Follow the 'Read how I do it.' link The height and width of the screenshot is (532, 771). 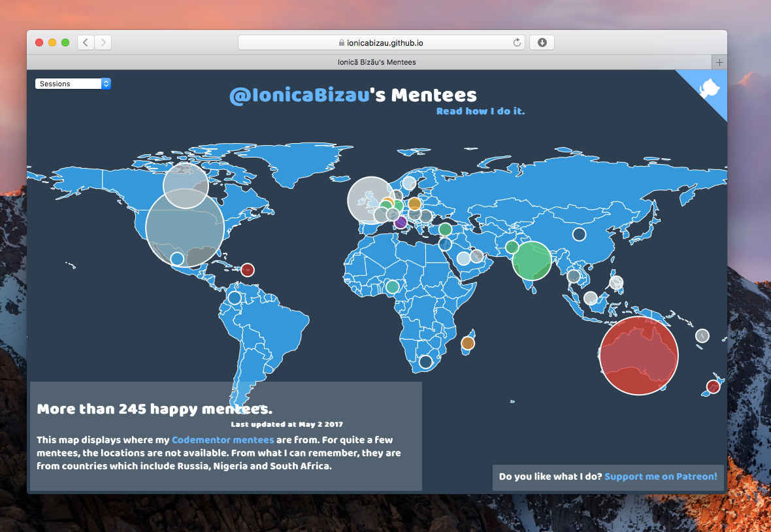(480, 111)
